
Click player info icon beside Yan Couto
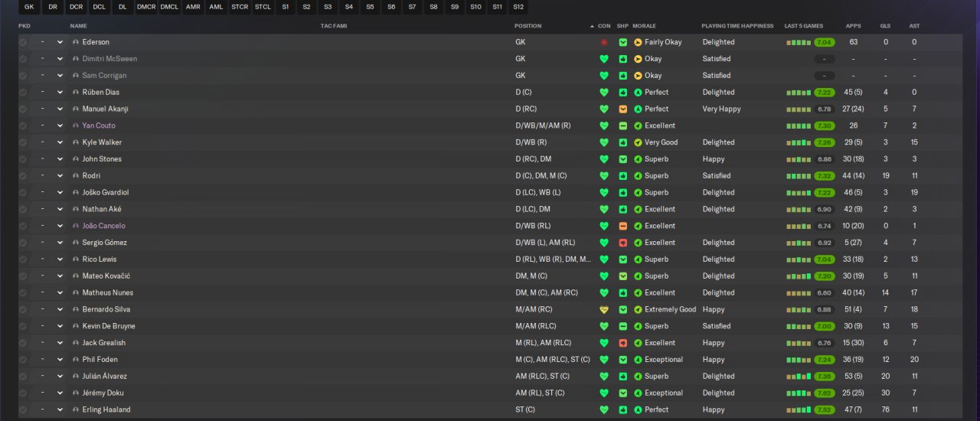(x=76, y=126)
